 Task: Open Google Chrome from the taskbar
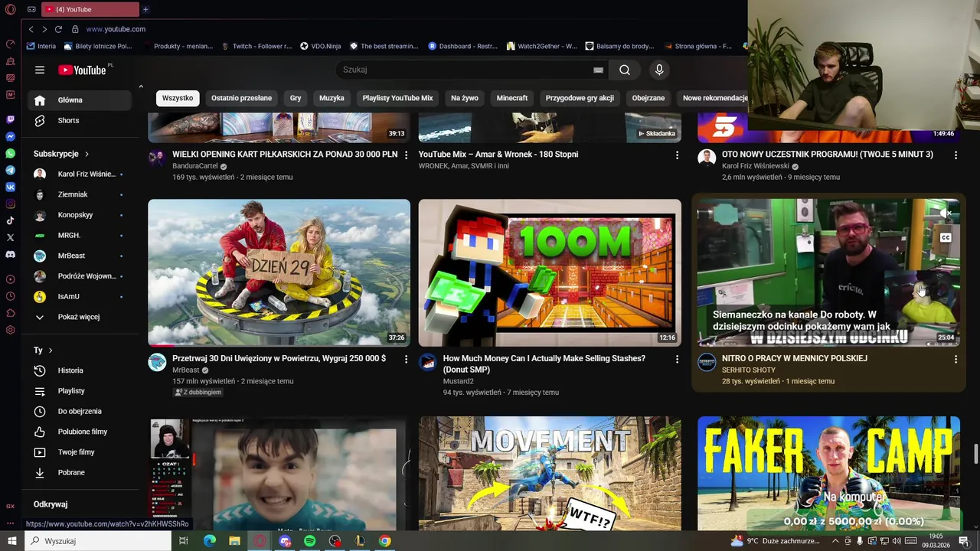pyautogui.click(x=385, y=541)
